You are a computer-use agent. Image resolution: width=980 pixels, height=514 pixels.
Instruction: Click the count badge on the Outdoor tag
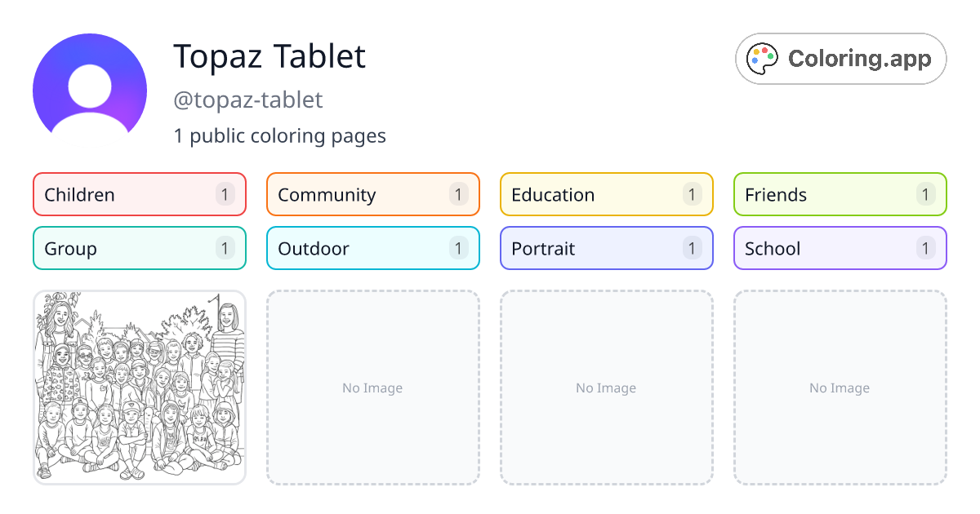pos(458,248)
